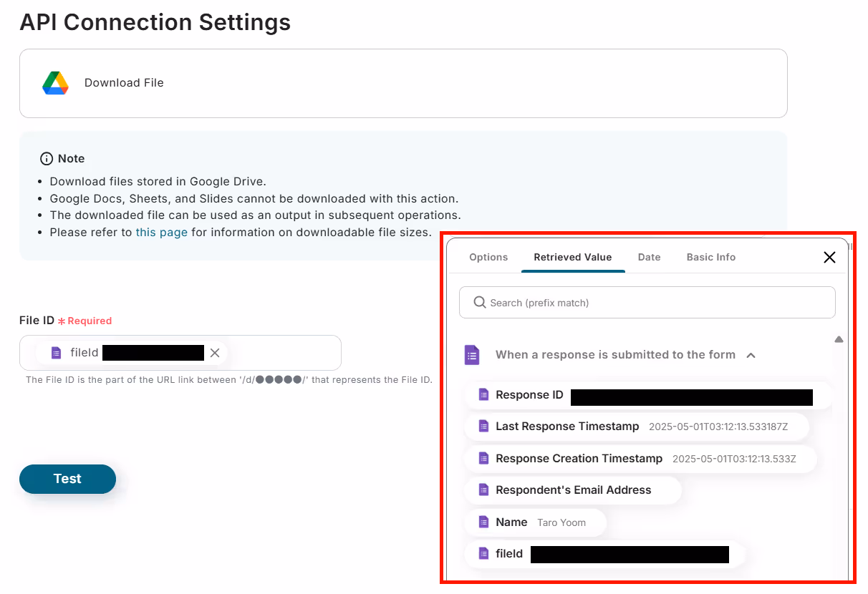Click the form icon on Last Response Timestamp

pos(484,427)
